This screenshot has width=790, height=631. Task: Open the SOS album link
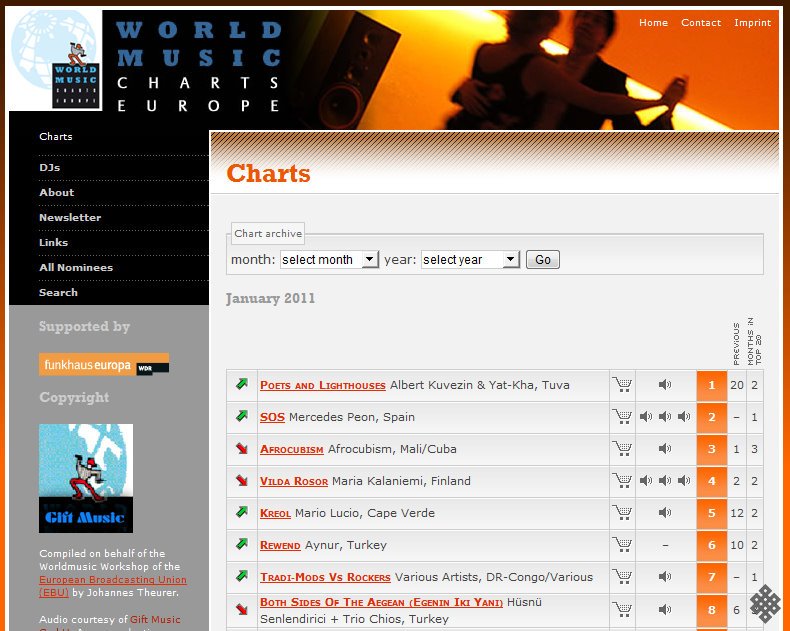click(273, 417)
